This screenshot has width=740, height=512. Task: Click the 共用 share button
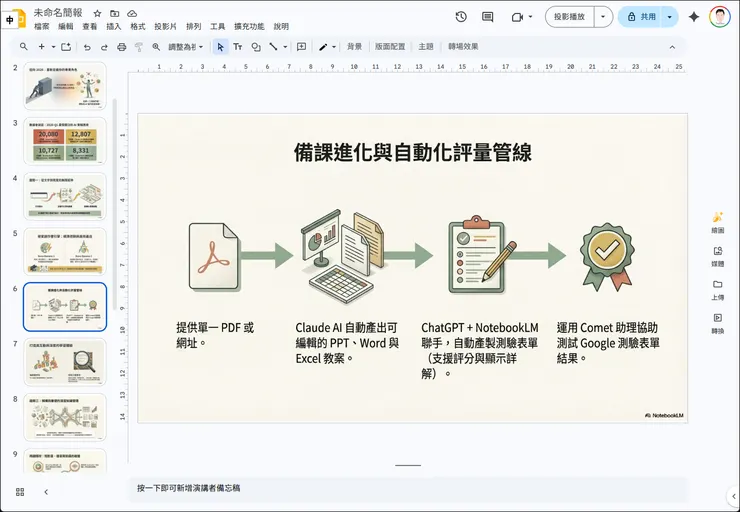click(x=640, y=17)
